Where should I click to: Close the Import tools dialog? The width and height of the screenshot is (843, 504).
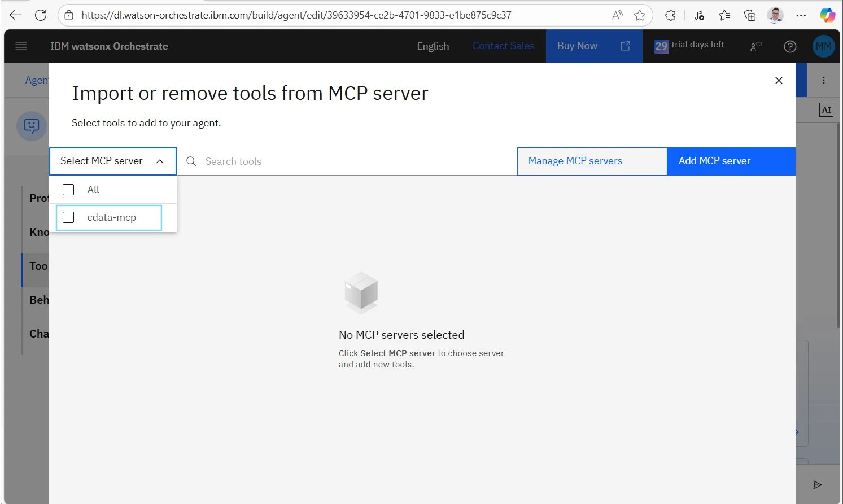tap(779, 81)
